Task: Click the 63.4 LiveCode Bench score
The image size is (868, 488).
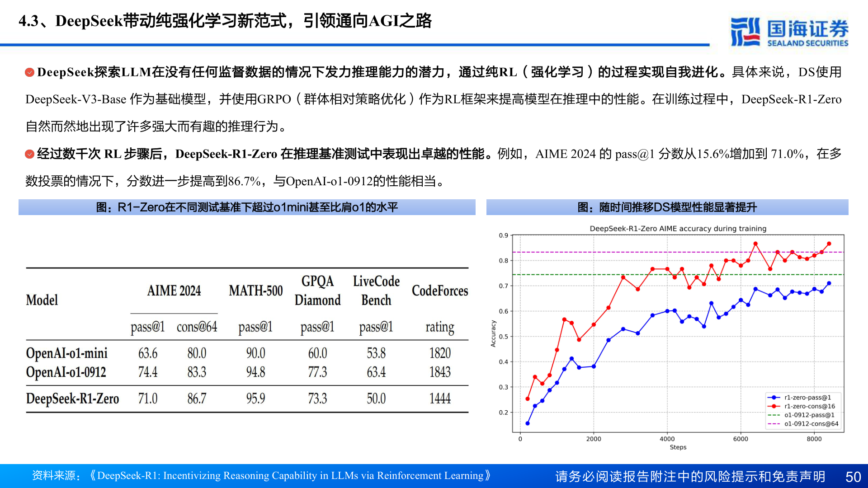Action: tap(376, 372)
